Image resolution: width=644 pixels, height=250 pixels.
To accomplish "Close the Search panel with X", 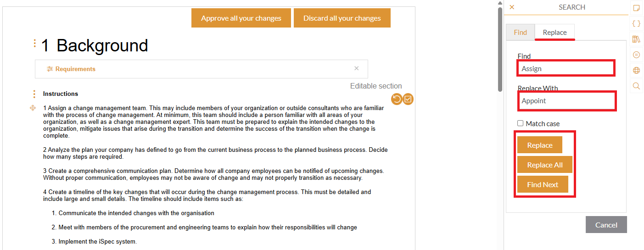I will coord(512,7).
